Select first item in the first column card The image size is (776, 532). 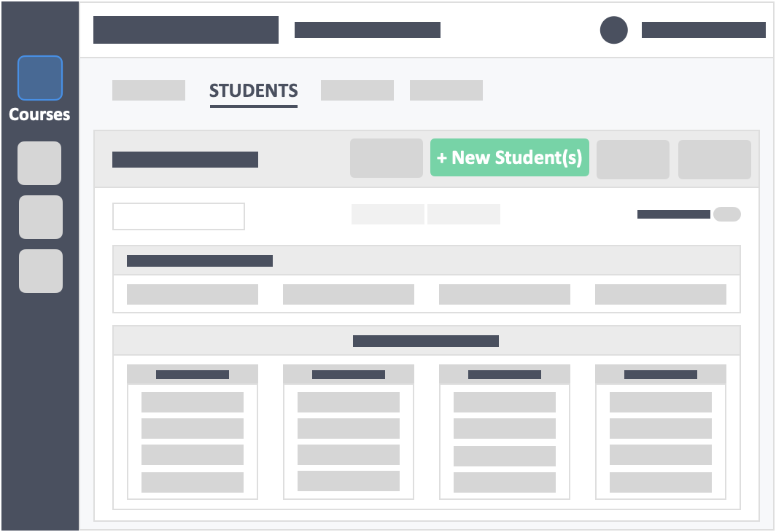point(193,402)
